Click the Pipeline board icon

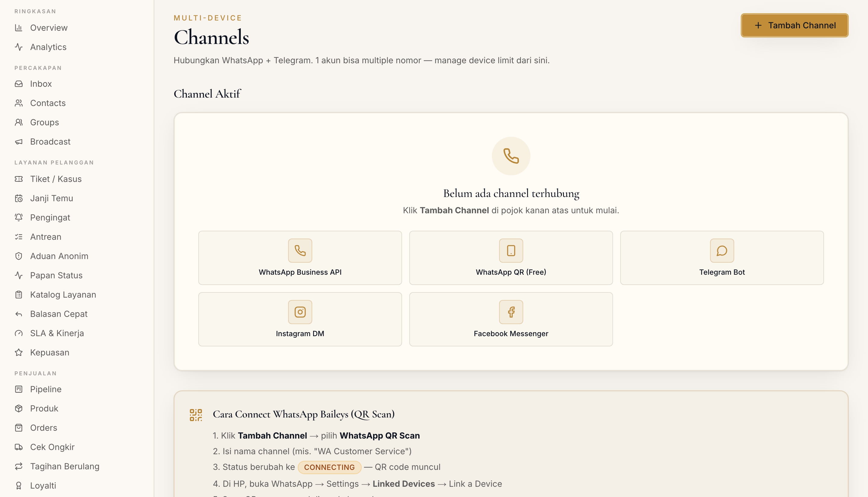(x=19, y=389)
